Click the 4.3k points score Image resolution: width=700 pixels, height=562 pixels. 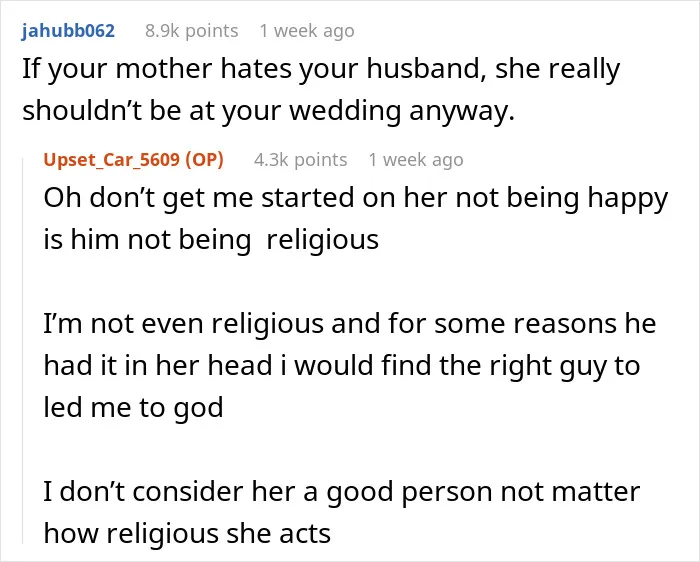[300, 159]
